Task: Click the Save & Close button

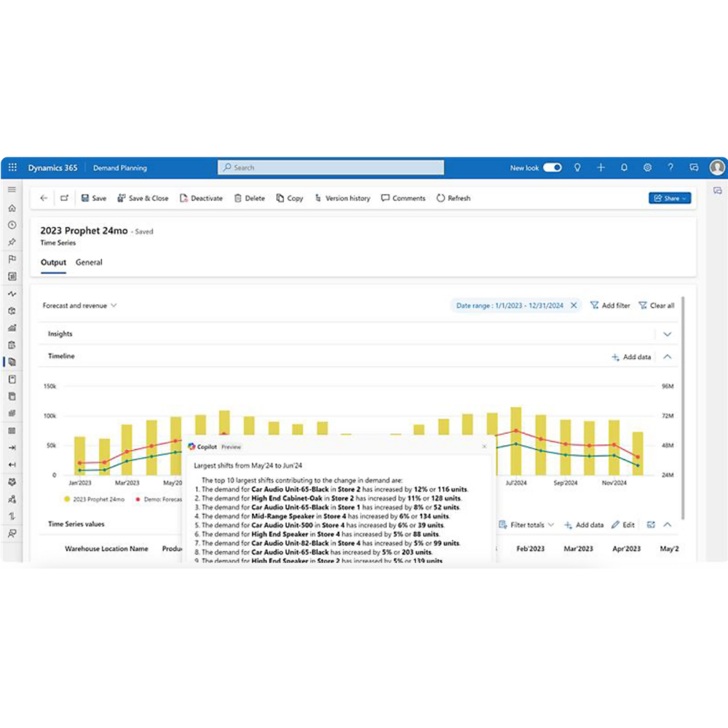Action: pyautogui.click(x=143, y=198)
